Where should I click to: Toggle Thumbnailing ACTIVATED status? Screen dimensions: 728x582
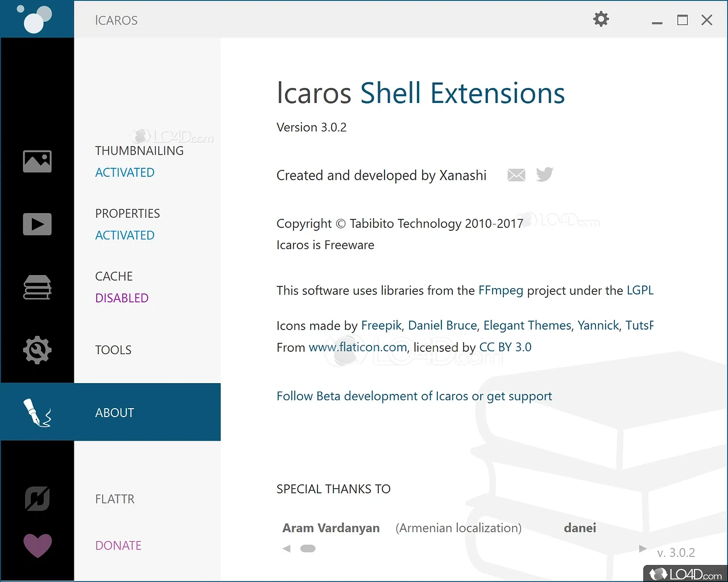tap(125, 173)
